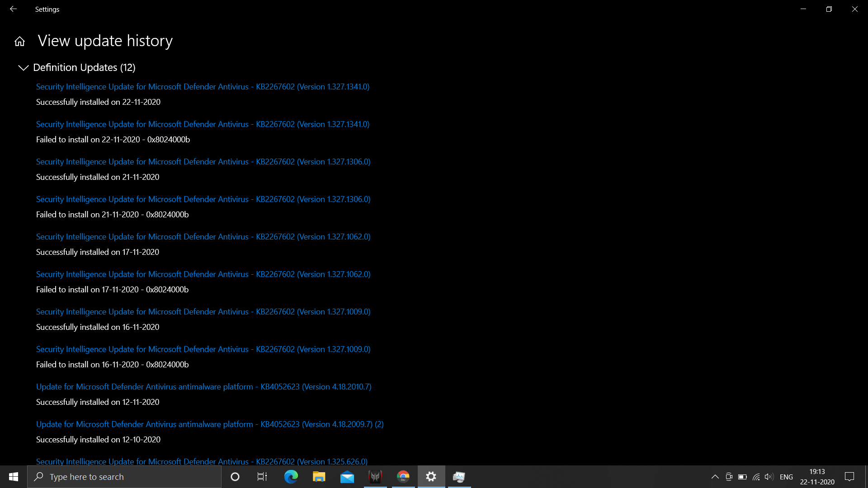Open Version 1.327.1341.0 update that failed on 22-11-2020
Viewport: 868px width, 488px height.
click(203, 124)
